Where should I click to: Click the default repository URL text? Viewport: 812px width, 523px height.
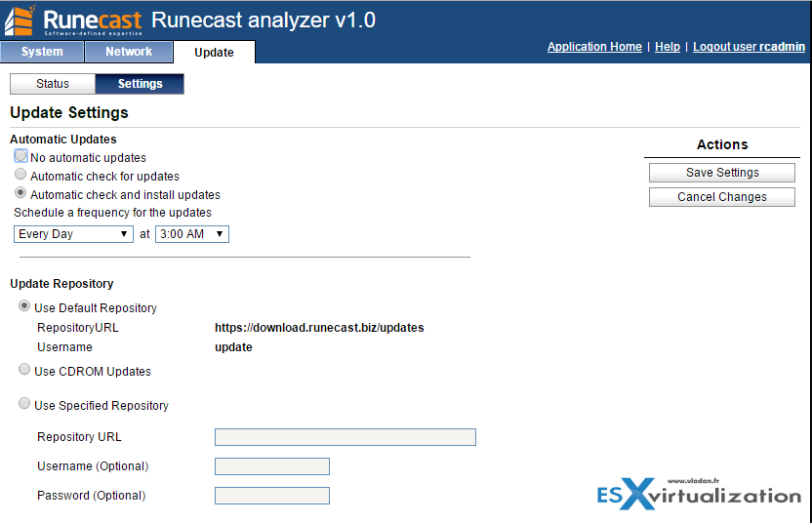pyautogui.click(x=319, y=328)
